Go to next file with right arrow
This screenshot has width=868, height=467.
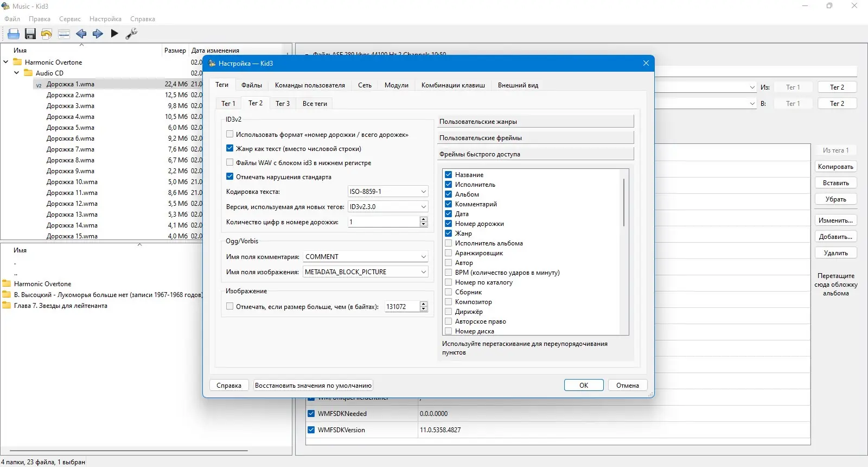[98, 34]
